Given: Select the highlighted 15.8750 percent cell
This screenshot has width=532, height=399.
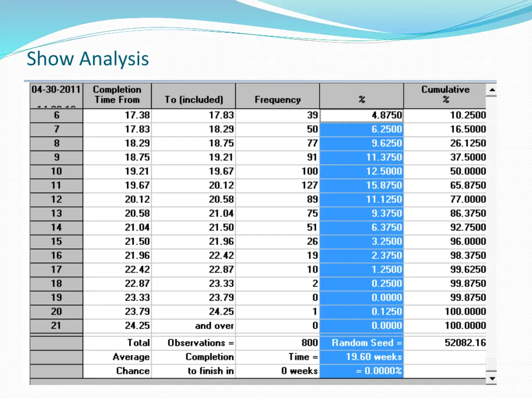Looking at the screenshot, I should 362,185.
